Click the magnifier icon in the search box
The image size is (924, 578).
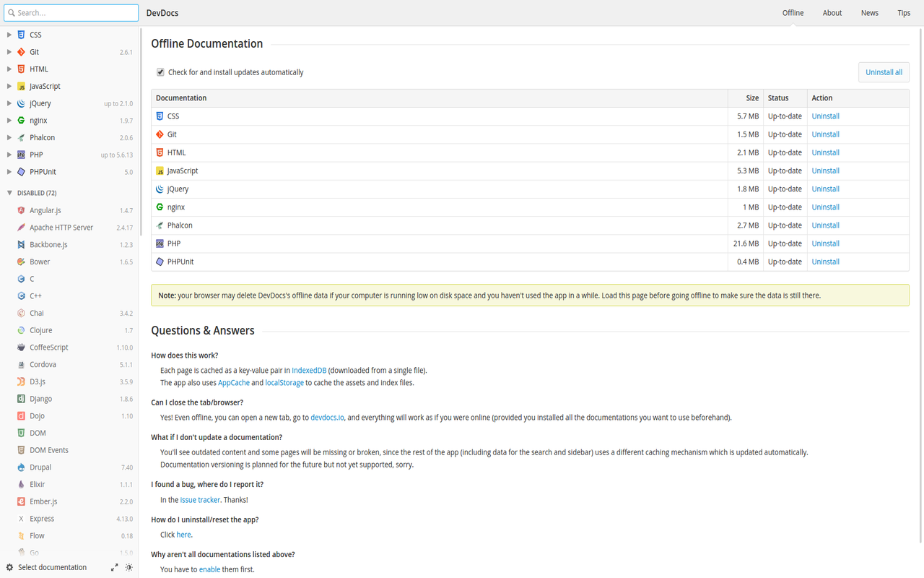coord(11,13)
